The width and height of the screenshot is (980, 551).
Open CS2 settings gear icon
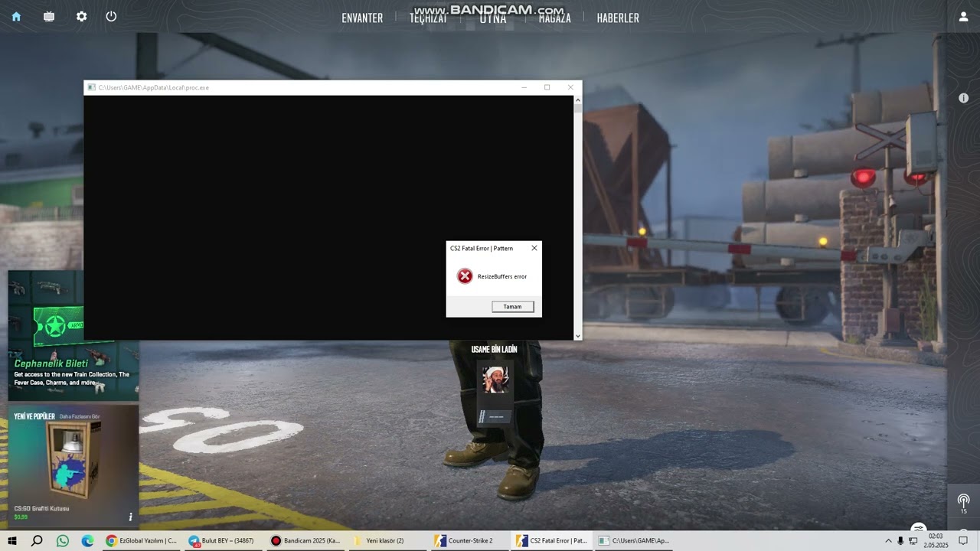point(81,16)
